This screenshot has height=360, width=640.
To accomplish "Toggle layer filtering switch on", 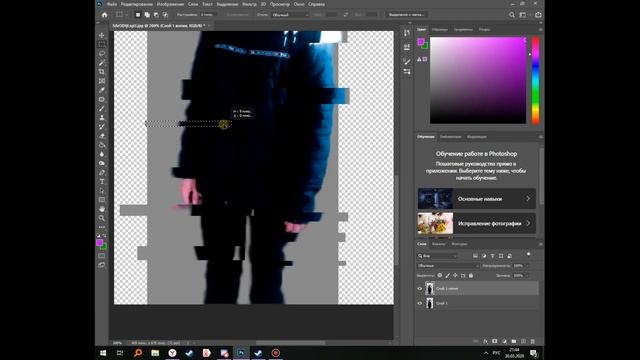I will tap(529, 254).
